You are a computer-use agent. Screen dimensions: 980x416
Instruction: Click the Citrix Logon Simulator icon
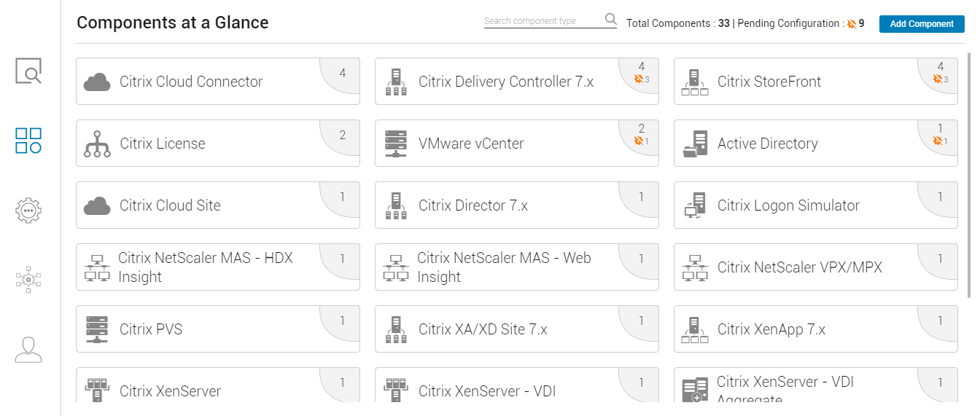click(695, 206)
